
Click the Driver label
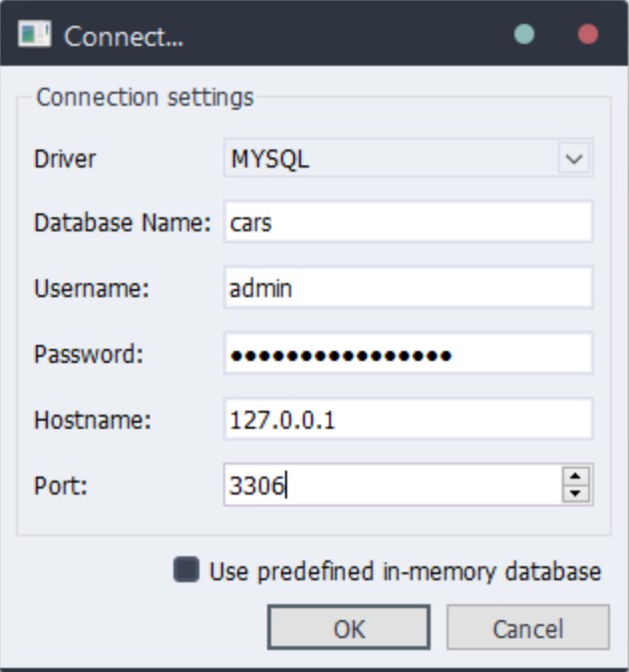coord(66,159)
